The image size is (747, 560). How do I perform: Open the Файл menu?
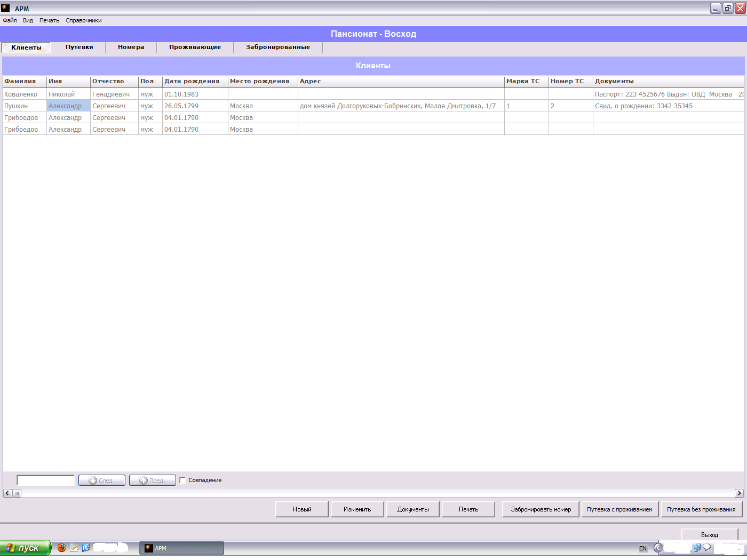coord(10,20)
